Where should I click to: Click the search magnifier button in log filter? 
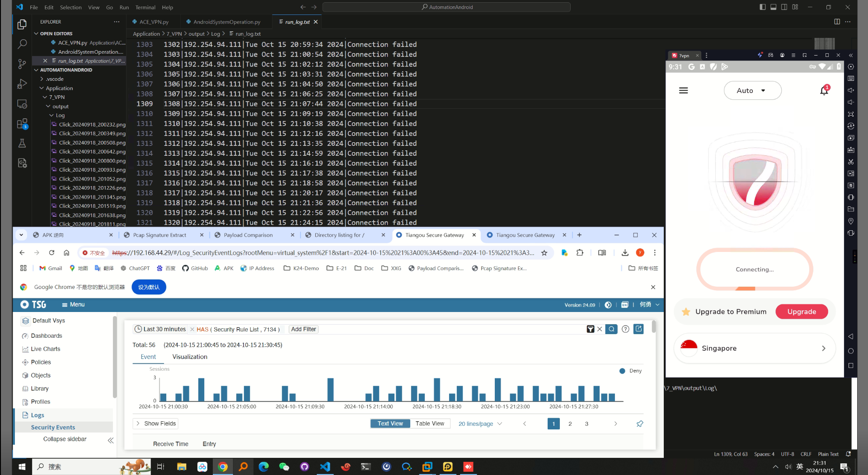(611, 329)
